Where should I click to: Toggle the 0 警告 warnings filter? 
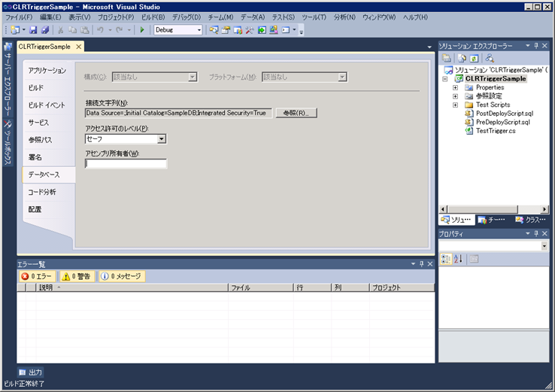click(x=77, y=276)
